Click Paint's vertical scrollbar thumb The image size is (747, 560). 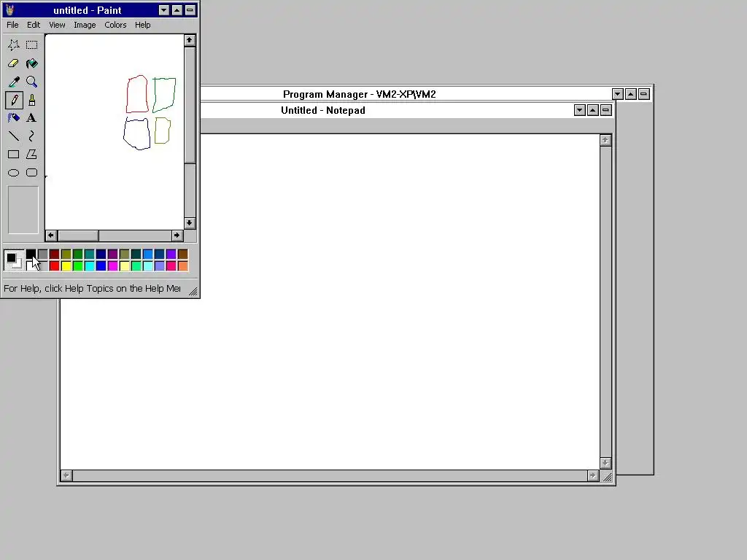[190, 105]
